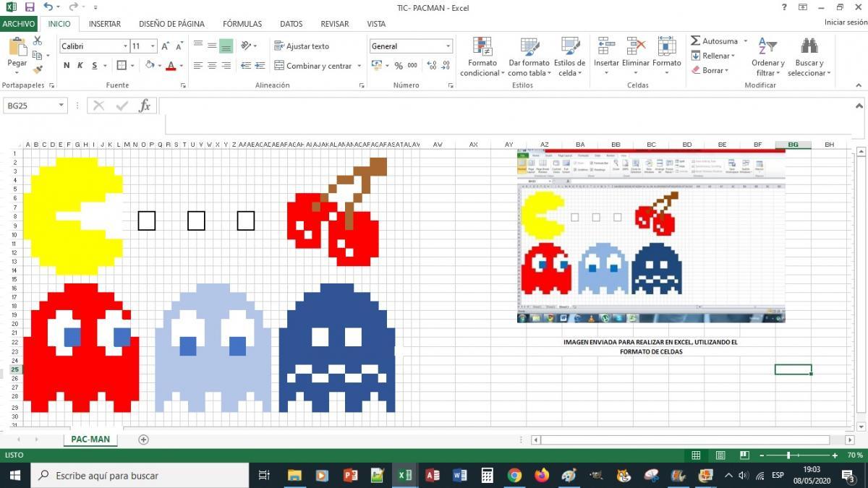Image resolution: width=868 pixels, height=488 pixels.
Task: Click the Cut scissors icon
Action: click(x=38, y=41)
